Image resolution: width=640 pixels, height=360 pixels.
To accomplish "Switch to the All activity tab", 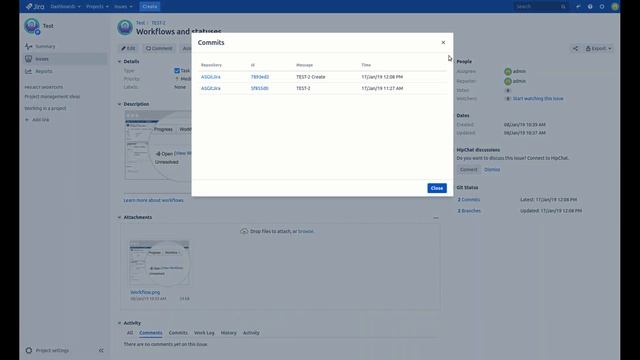I will coord(130,333).
